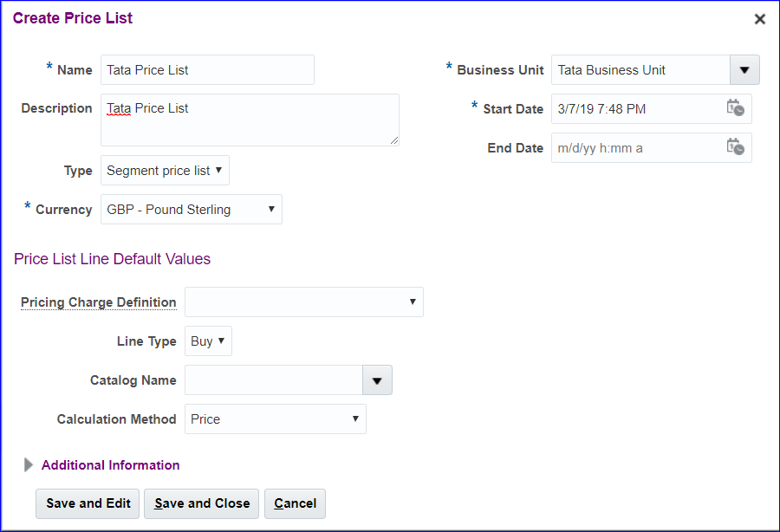
Task: Expand the Additional Information section
Action: click(x=29, y=465)
